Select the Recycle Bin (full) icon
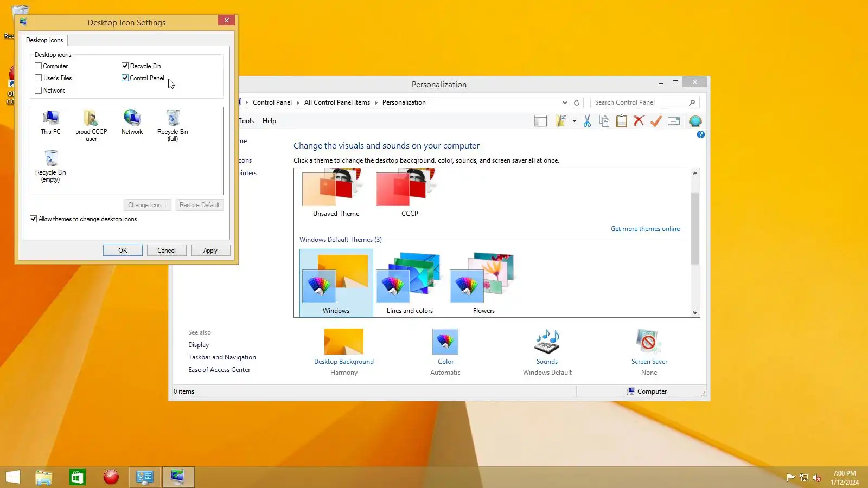868x488 pixels. (x=173, y=125)
